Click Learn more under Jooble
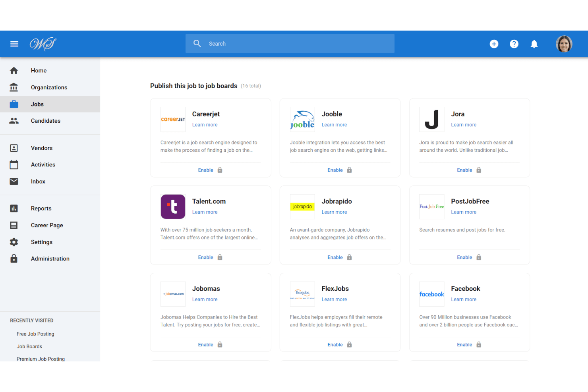This screenshot has height=392, width=588. click(334, 125)
